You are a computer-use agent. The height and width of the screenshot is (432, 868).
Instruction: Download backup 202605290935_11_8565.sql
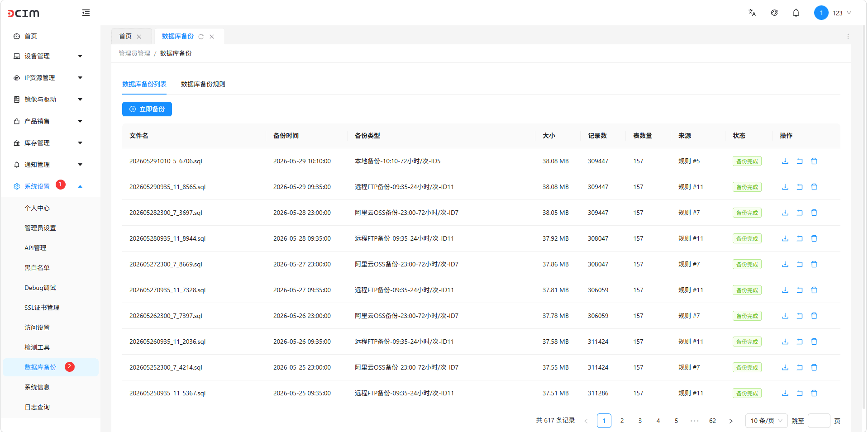click(785, 187)
